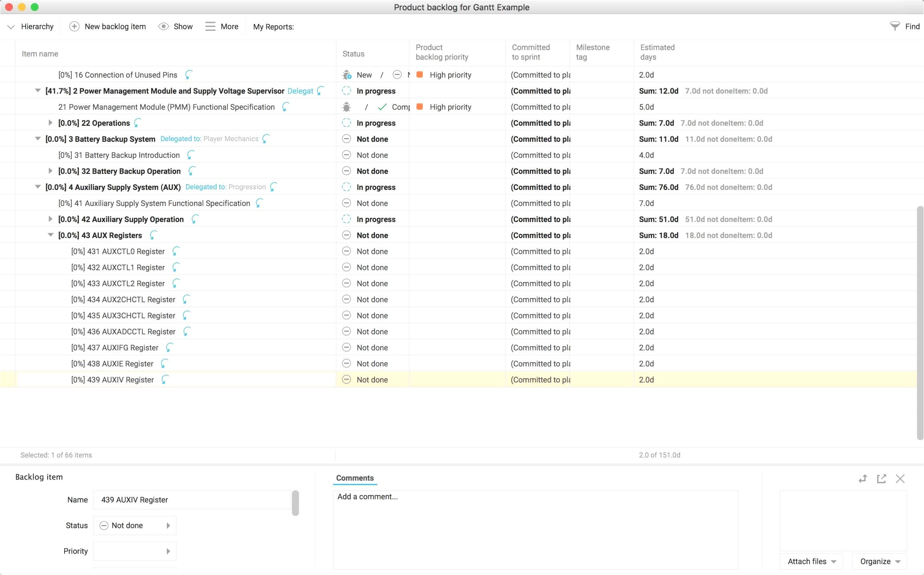
Task: Click the Attach files button
Action: 811,561
